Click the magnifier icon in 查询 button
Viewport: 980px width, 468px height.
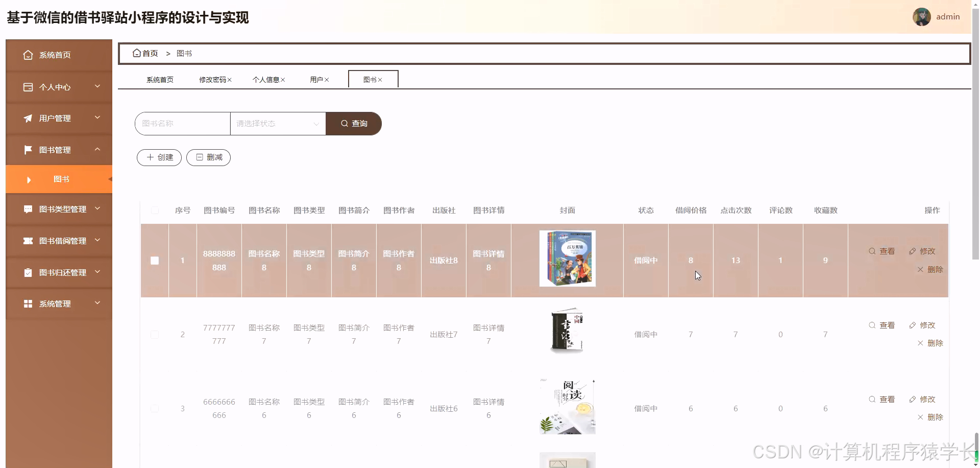tap(345, 124)
